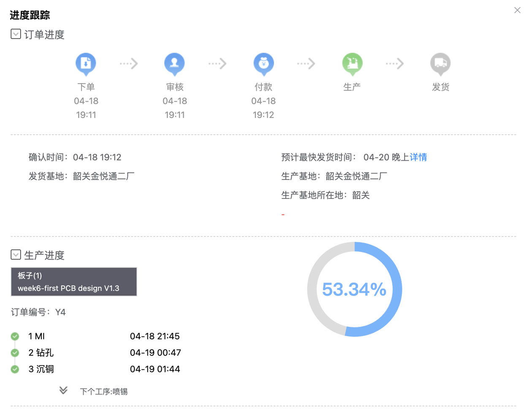
Task: Select the 板子(1) week6-first PCB design V1.3 tab
Action: pyautogui.click(x=74, y=282)
